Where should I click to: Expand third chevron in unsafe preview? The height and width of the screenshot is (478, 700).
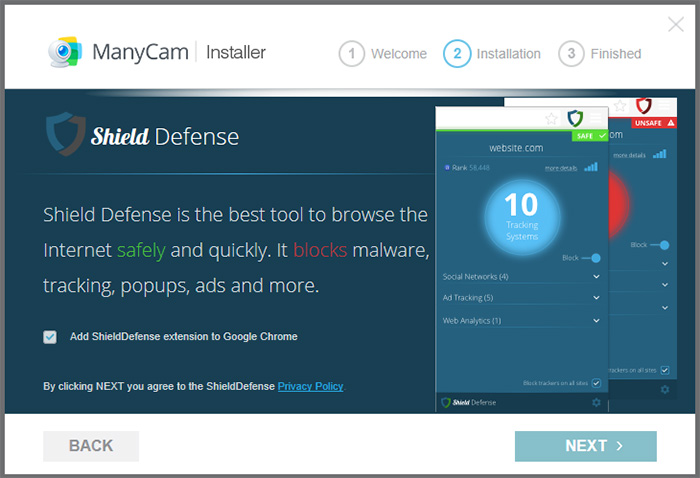coord(665,308)
